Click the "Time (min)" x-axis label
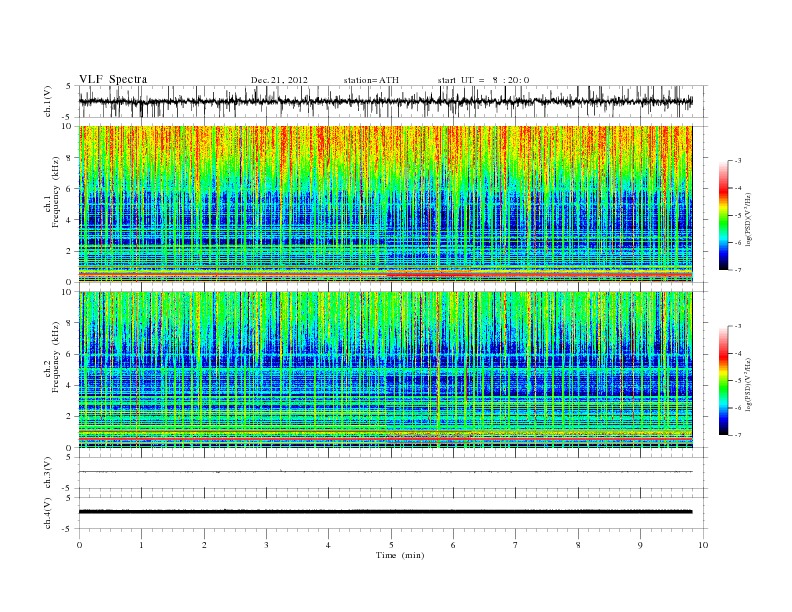Screen dimensions: 792x612 400,555
